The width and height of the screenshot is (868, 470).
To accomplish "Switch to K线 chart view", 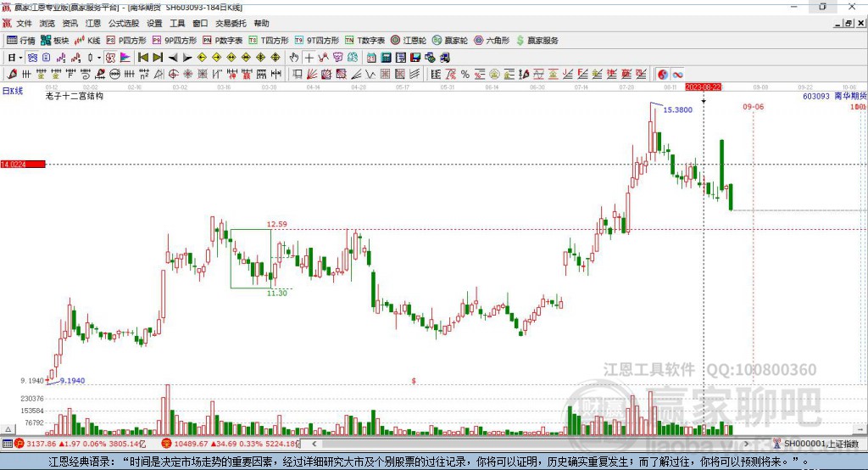I will (x=87, y=41).
